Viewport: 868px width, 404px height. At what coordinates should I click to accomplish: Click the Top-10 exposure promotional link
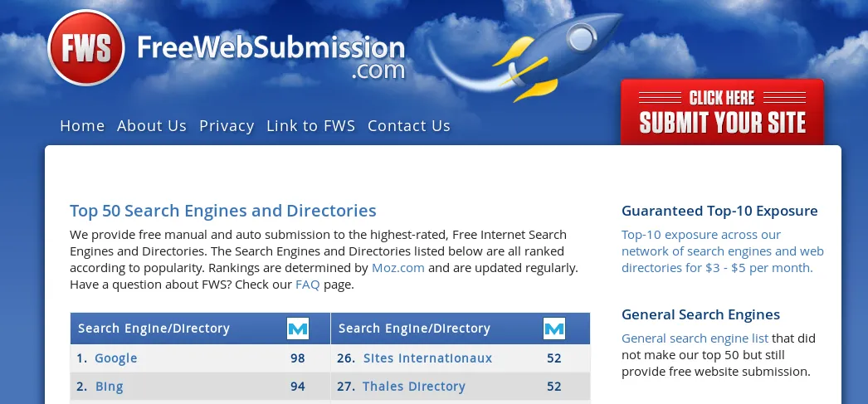(x=723, y=251)
